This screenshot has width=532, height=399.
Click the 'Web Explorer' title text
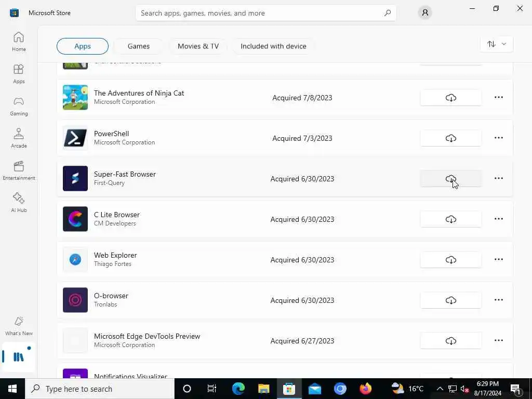115,255
